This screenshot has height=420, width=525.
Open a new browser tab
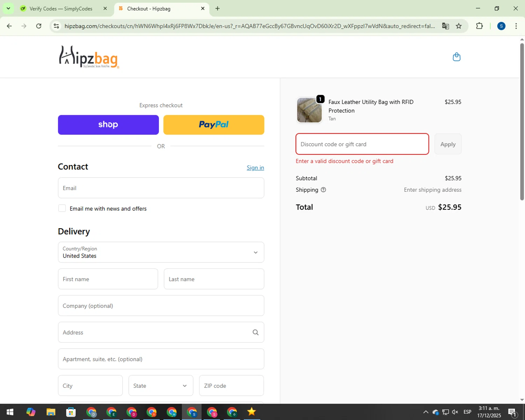217,8
